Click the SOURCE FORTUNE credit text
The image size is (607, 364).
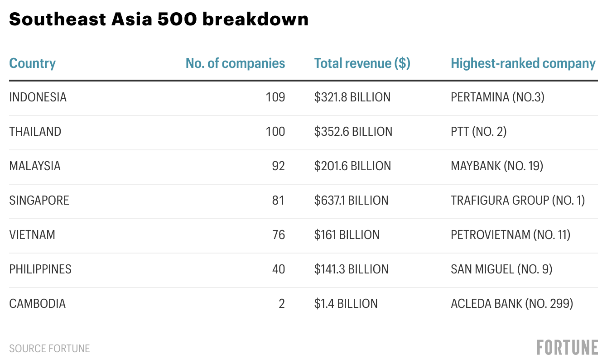[x=49, y=349]
